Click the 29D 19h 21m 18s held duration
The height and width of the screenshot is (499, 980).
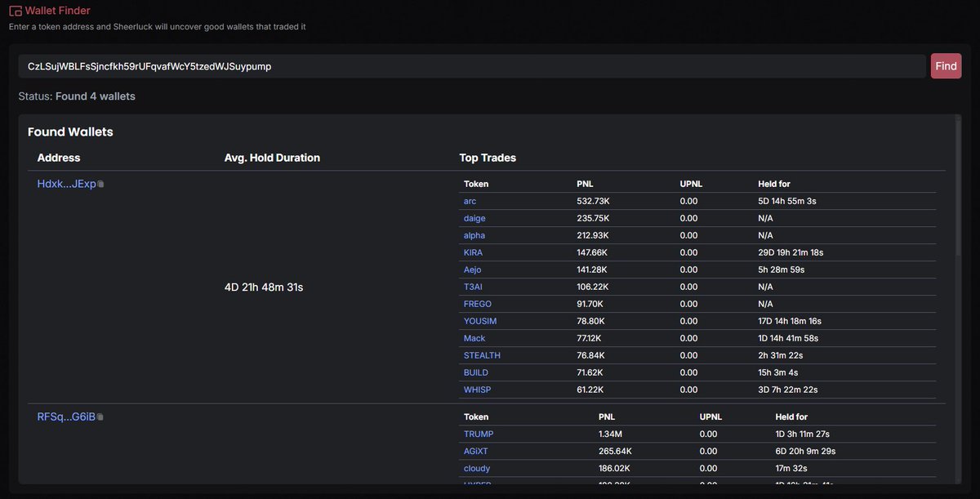pos(791,252)
